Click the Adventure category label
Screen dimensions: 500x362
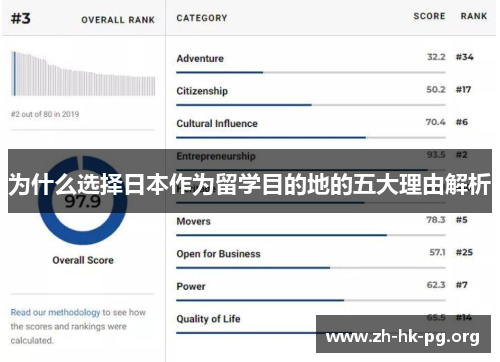click(200, 58)
